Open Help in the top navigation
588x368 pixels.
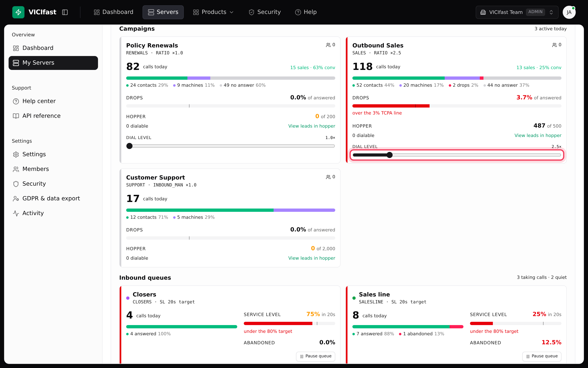306,12
